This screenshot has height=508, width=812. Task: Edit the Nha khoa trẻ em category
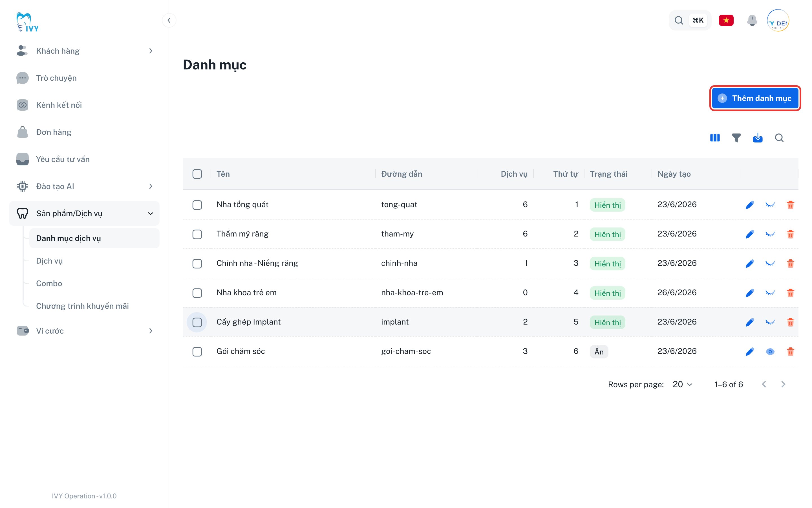pos(750,293)
